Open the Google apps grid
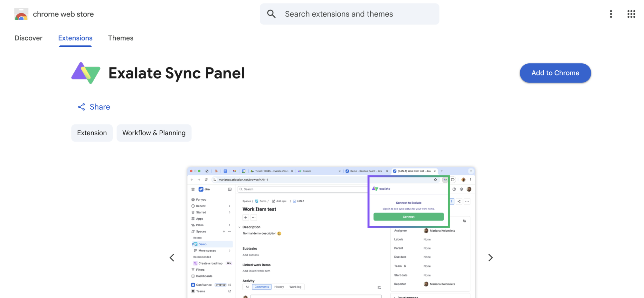Viewport: 644px width, 298px height. [x=631, y=14]
